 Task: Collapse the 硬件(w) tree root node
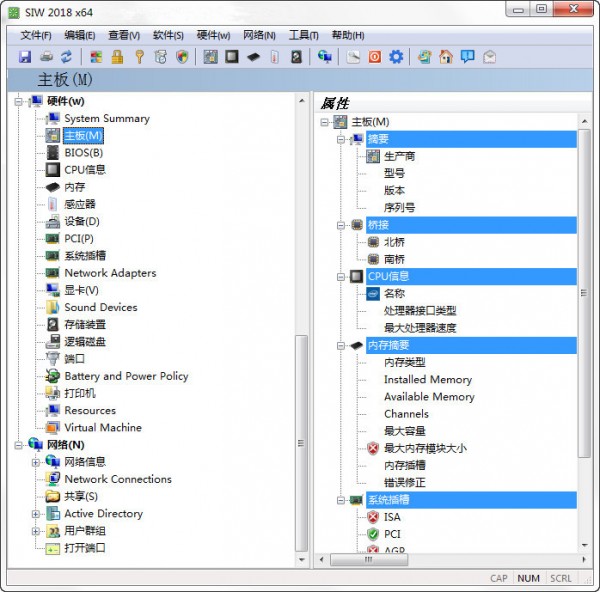(x=18, y=101)
